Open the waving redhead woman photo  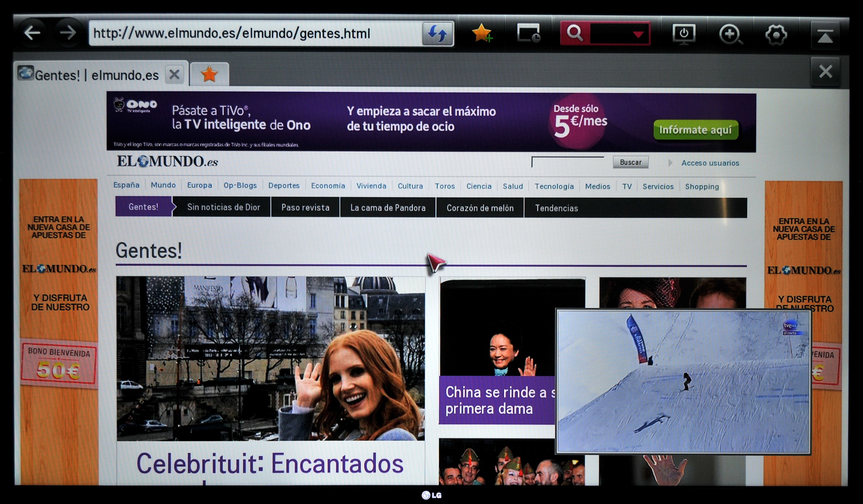[x=270, y=358]
